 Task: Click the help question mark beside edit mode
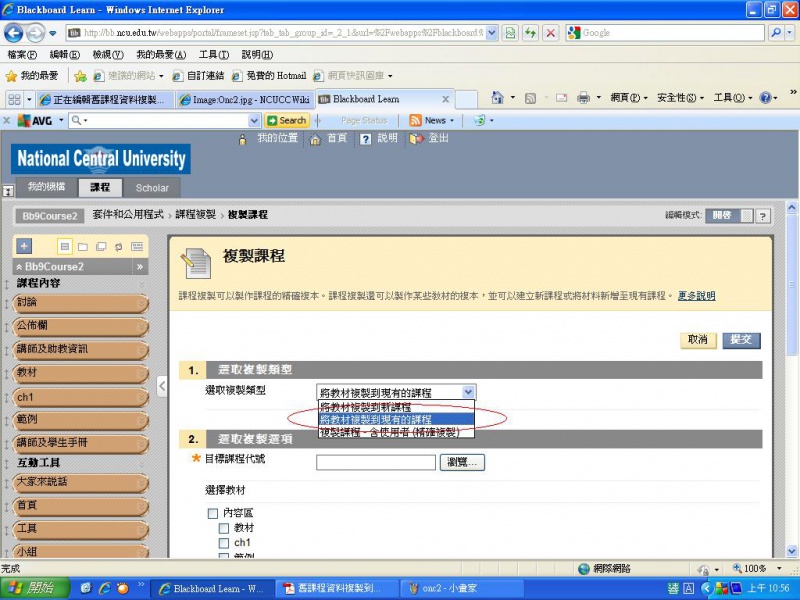762,215
